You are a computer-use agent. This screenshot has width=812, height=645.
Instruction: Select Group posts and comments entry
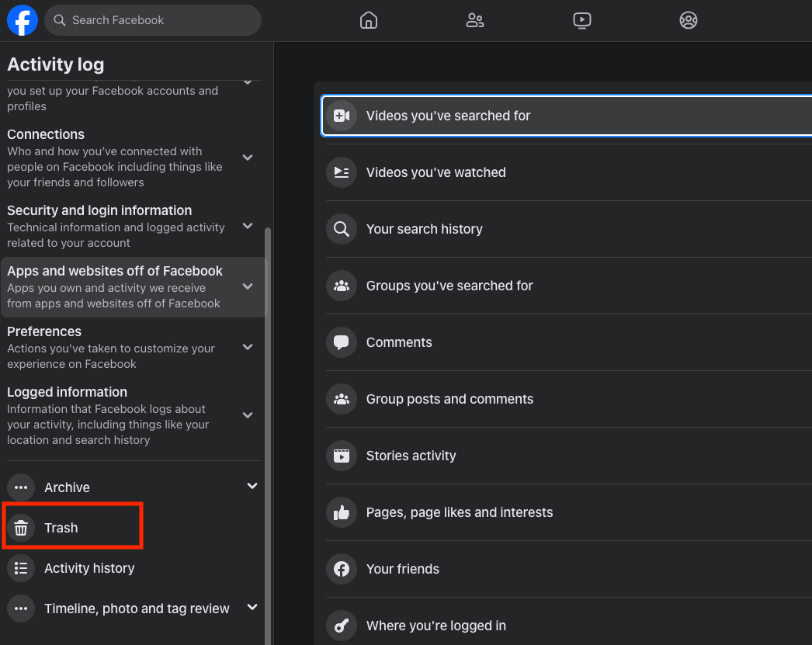click(449, 399)
